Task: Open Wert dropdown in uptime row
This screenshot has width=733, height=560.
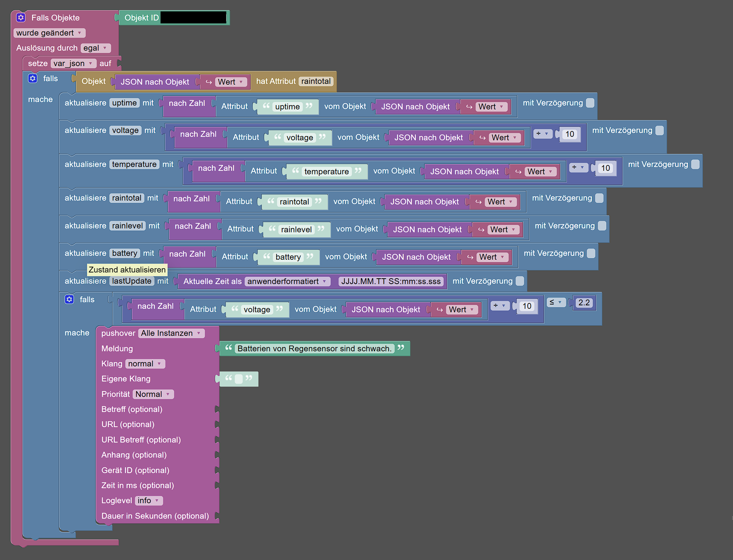Action: pyautogui.click(x=491, y=107)
